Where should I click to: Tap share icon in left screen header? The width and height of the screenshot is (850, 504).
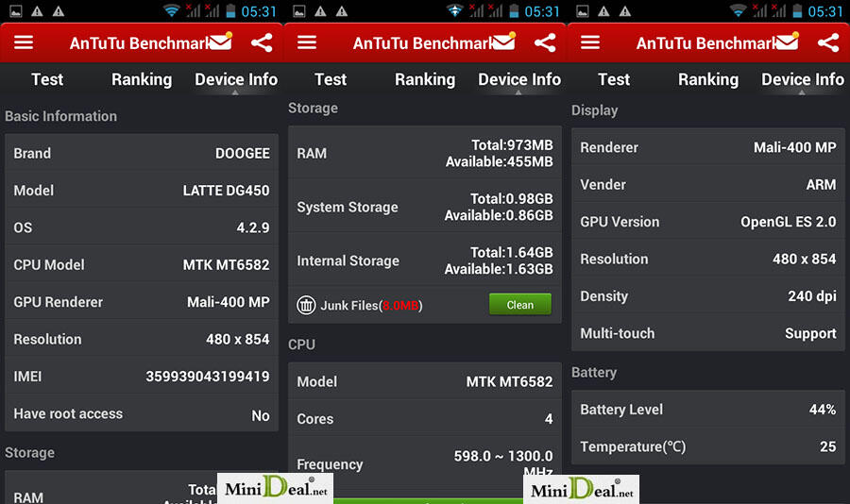pos(262,42)
